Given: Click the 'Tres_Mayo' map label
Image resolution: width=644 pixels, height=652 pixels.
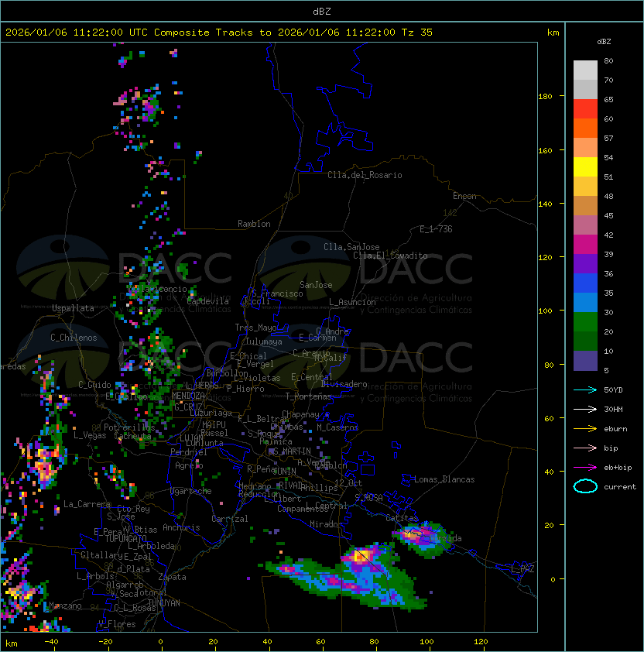Looking at the screenshot, I should point(255,328).
